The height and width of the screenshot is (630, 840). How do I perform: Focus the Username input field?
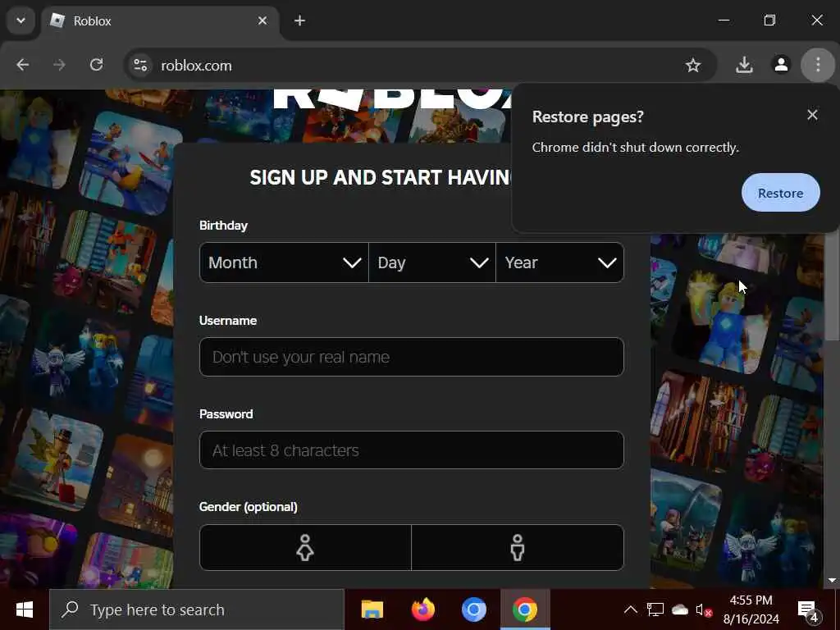click(412, 357)
